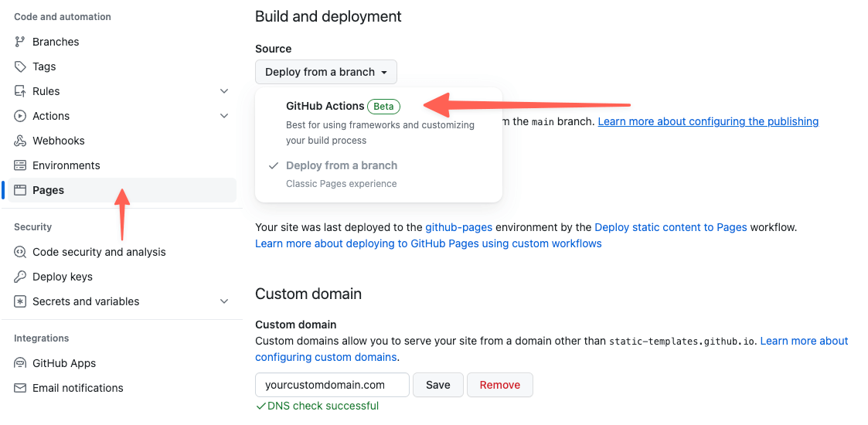This screenshot has height=425, width=868.
Task: Click the Build and deployment heading
Action: [x=328, y=16]
